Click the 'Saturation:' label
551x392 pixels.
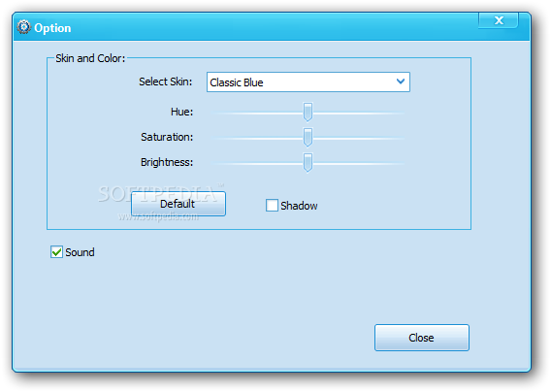click(167, 137)
